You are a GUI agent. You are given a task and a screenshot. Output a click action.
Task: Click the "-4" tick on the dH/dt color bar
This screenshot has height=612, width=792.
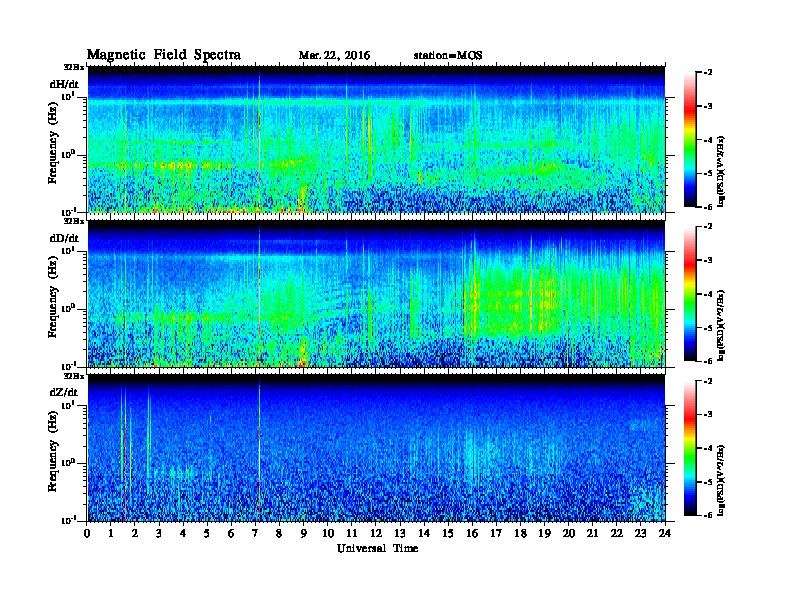pyautogui.click(x=708, y=140)
